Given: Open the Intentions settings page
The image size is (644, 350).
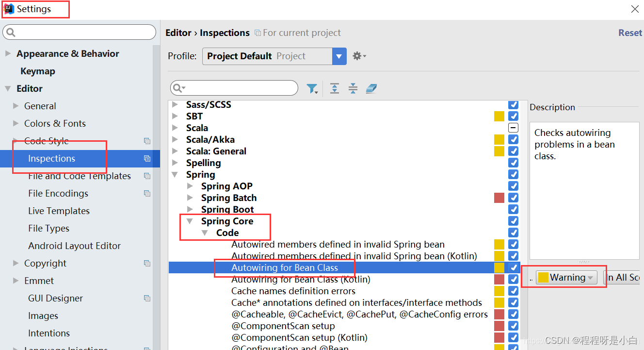Looking at the screenshot, I should (x=49, y=333).
